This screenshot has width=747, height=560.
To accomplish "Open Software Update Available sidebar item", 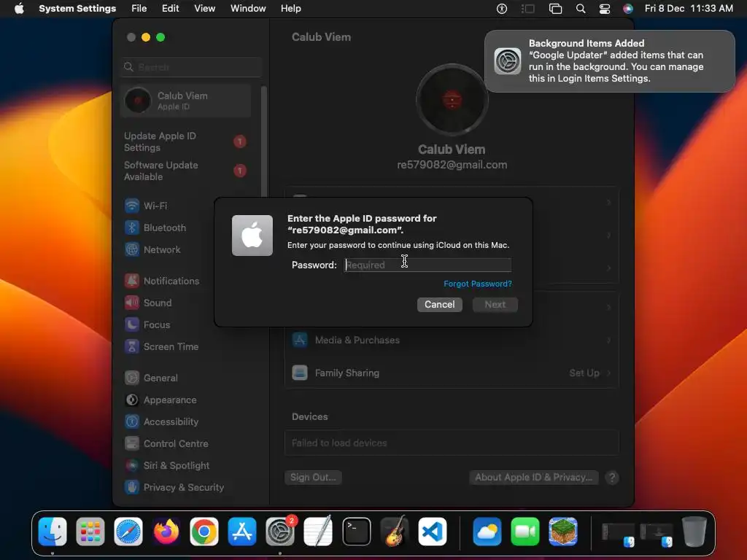I will click(186, 171).
